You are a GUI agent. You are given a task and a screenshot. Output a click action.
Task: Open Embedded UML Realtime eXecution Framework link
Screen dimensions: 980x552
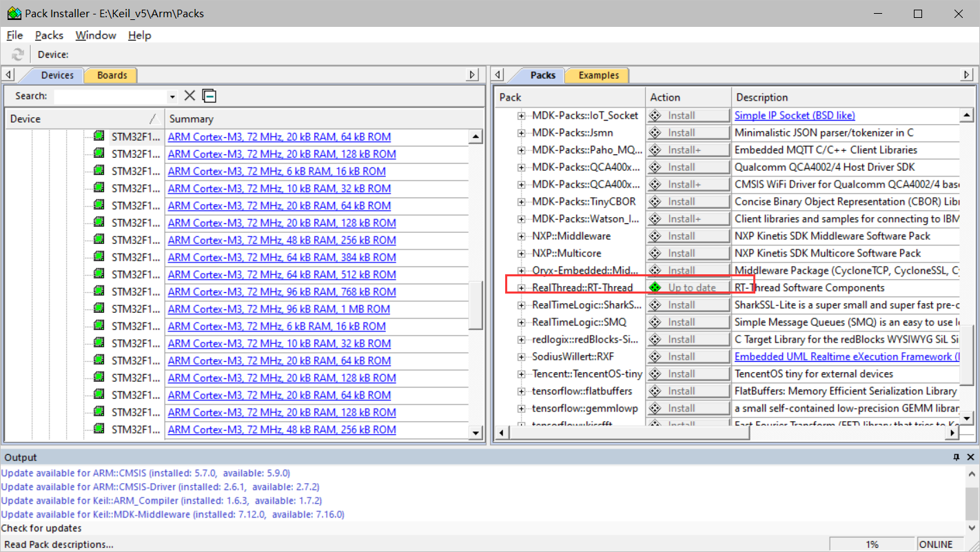pos(846,356)
